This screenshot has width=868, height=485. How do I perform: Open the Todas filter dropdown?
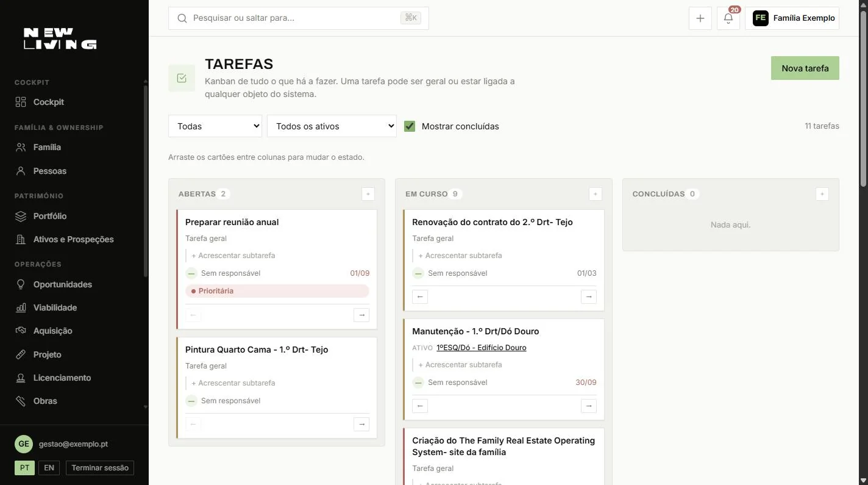pos(215,126)
